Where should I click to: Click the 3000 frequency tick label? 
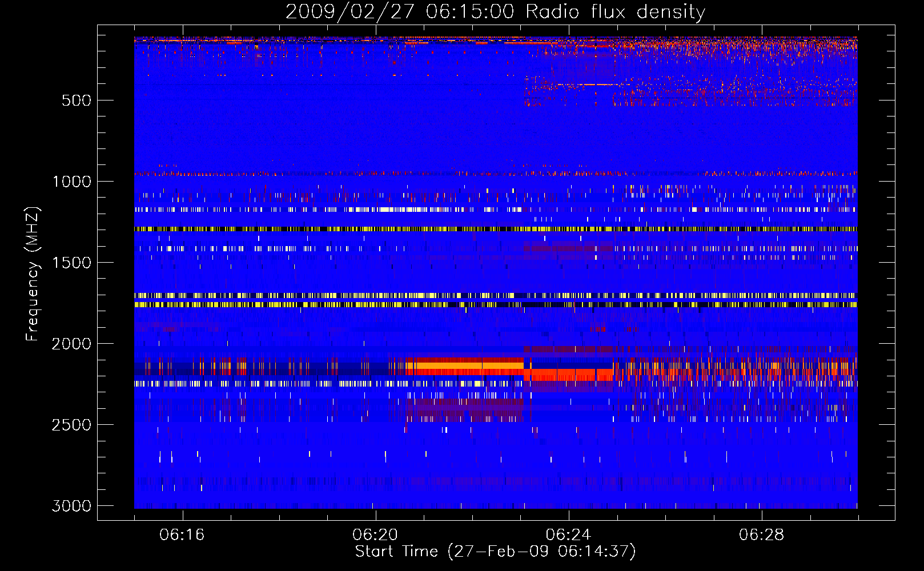tap(71, 506)
